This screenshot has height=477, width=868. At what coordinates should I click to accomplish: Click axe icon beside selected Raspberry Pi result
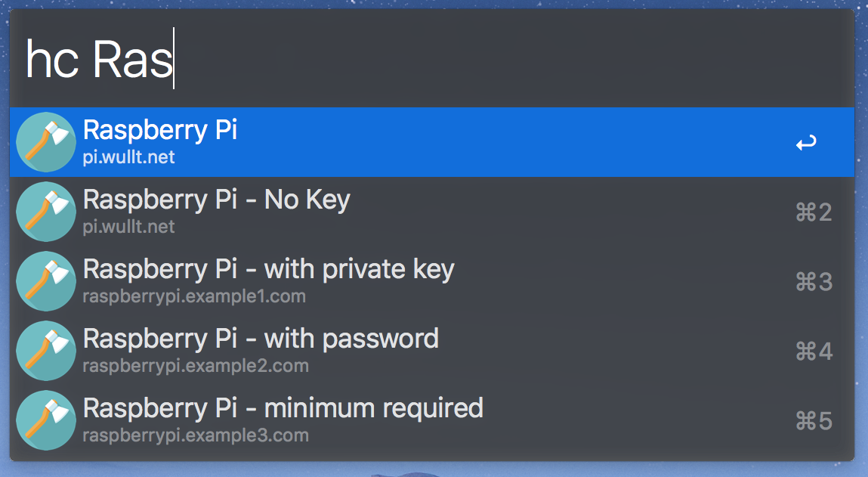tap(46, 142)
